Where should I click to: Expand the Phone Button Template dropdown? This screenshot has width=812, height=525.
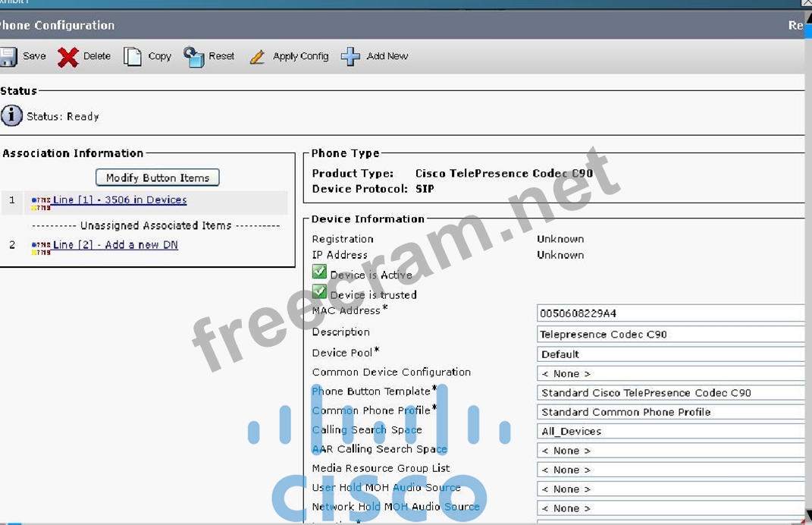[671, 393]
